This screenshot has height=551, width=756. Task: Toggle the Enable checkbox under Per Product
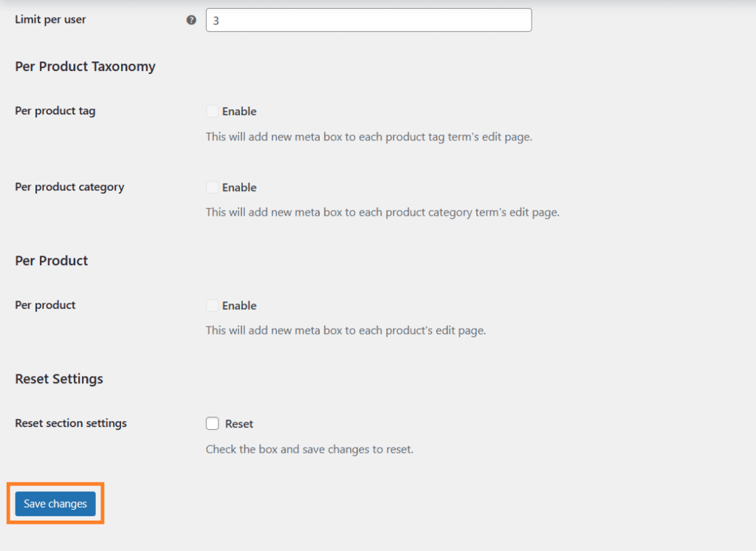coord(212,305)
